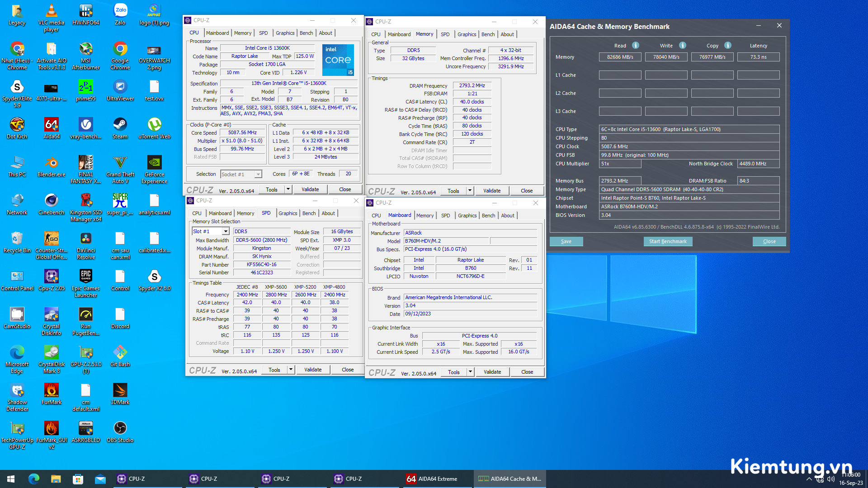868x488 pixels.
Task: Open system clock in taskbar
Action: coord(851,479)
